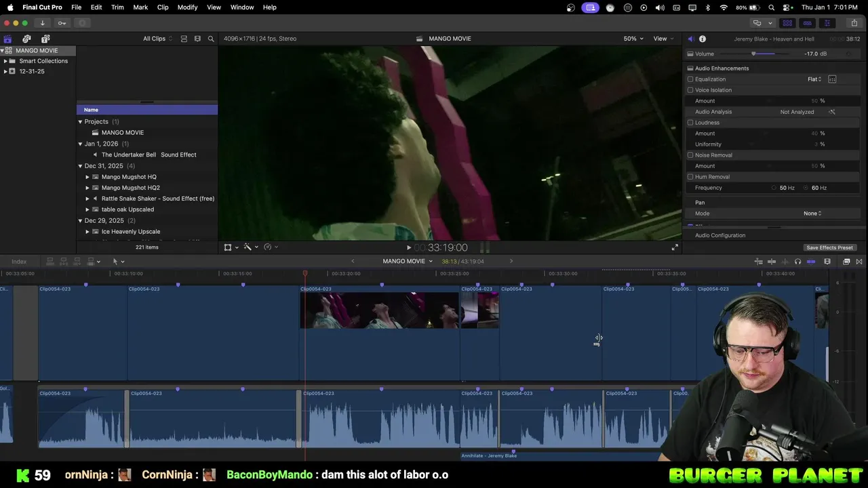Enable the Loudness checkbox
The height and width of the screenshot is (488, 868).
pos(690,123)
